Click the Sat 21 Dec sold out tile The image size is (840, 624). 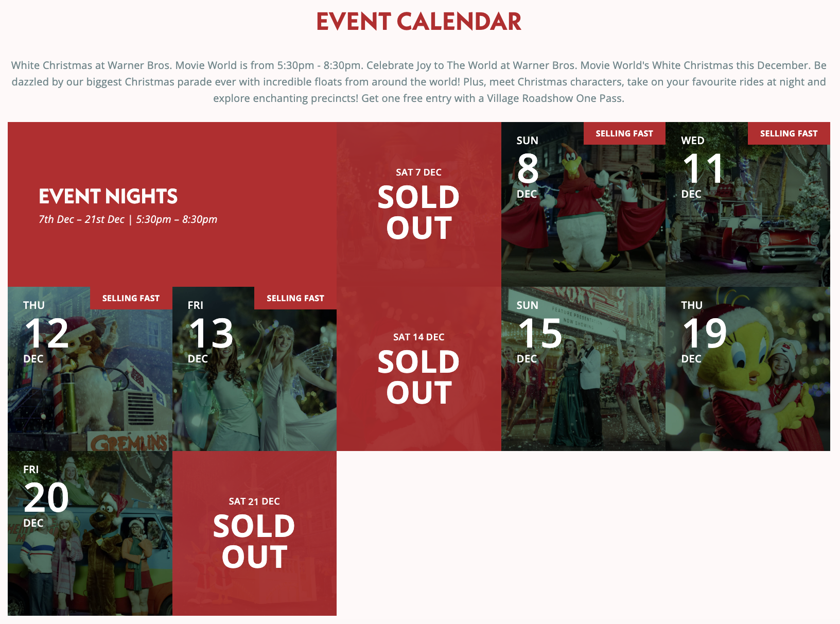pyautogui.click(x=254, y=533)
